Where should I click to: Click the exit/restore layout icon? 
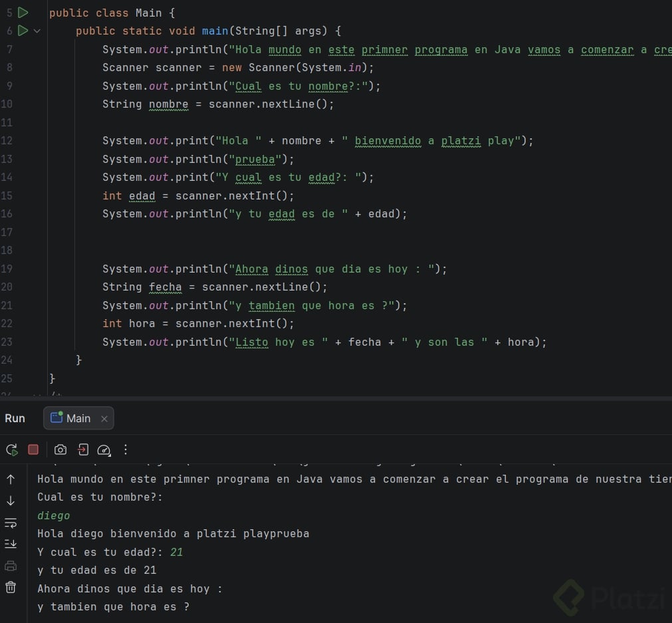click(83, 449)
